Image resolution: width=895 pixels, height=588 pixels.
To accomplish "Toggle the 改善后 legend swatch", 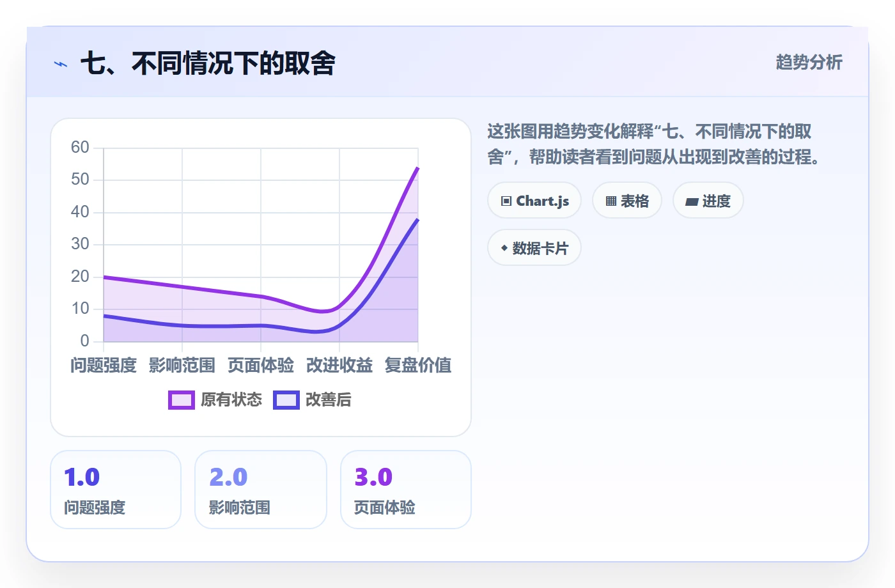I will click(286, 400).
